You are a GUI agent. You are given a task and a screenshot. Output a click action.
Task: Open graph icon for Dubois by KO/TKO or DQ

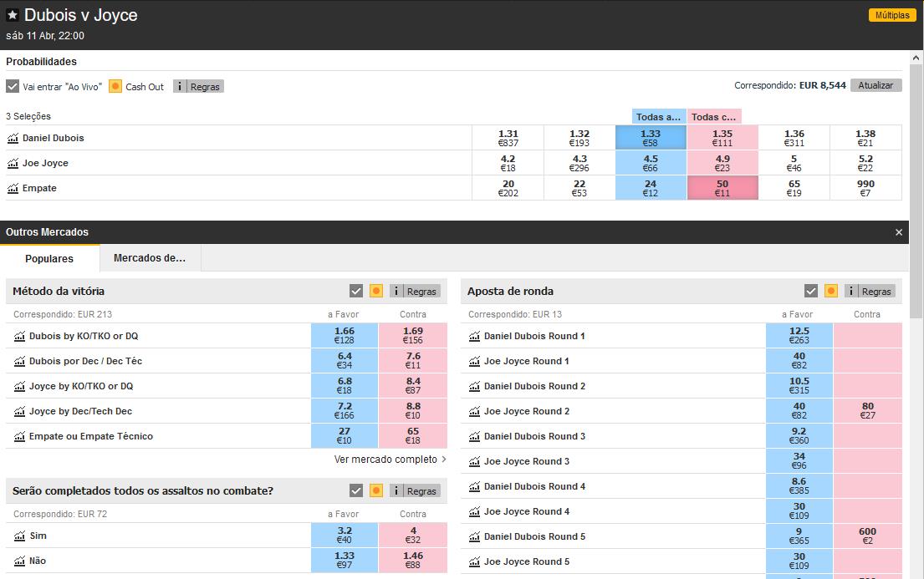coord(19,337)
